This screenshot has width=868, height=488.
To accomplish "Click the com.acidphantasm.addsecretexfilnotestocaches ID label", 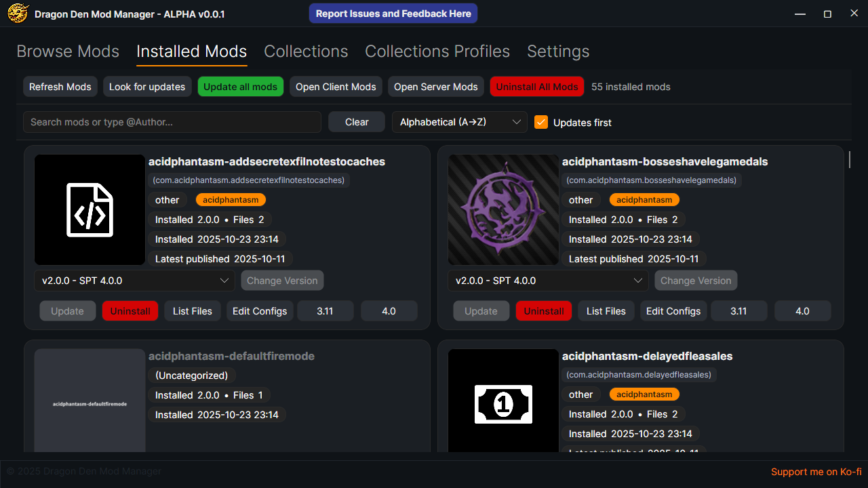I will pos(250,180).
